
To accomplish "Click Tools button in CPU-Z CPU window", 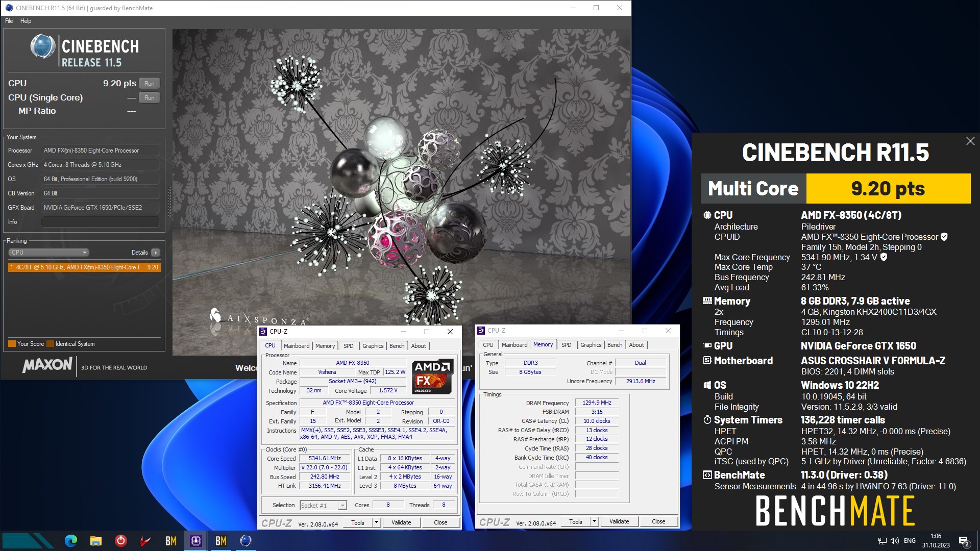I will click(x=358, y=522).
